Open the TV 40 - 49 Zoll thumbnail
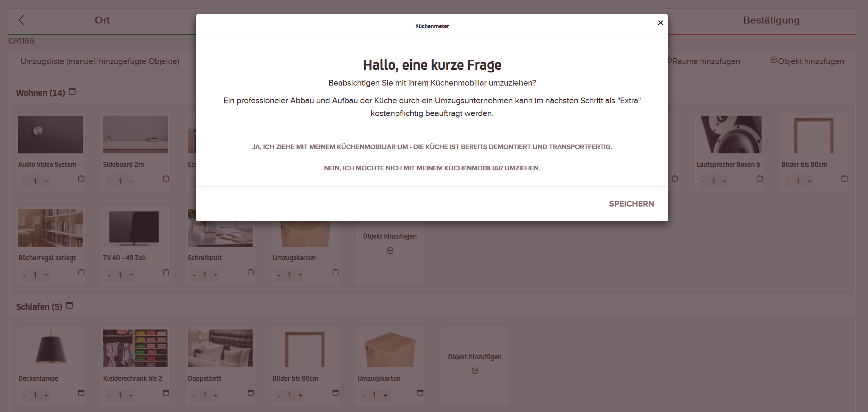The width and height of the screenshot is (868, 412). (x=135, y=228)
